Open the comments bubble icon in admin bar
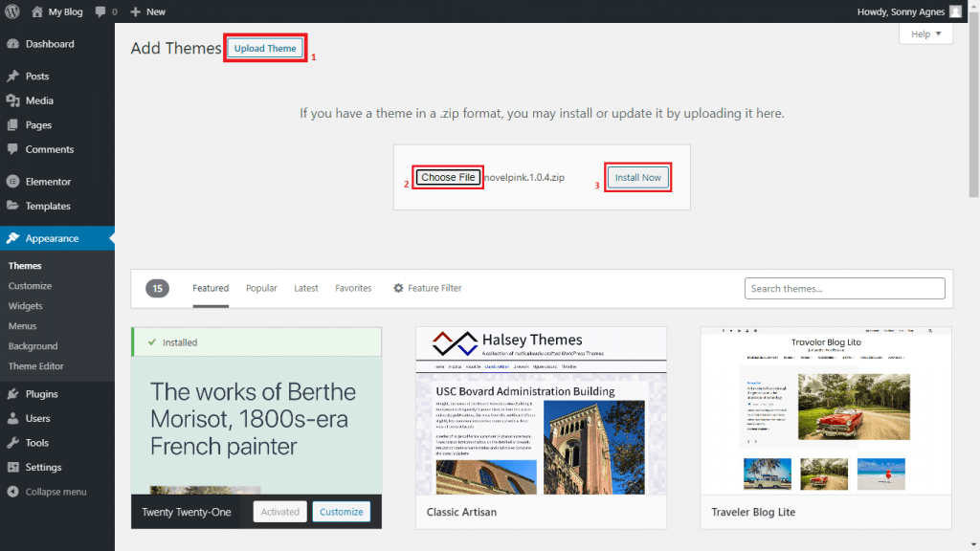This screenshot has height=551, width=980. [100, 11]
